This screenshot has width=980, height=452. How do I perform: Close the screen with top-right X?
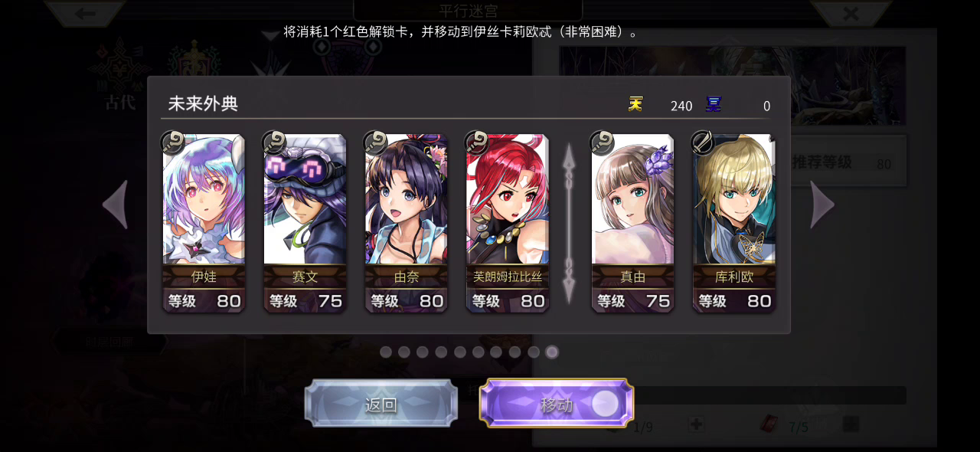[851, 13]
